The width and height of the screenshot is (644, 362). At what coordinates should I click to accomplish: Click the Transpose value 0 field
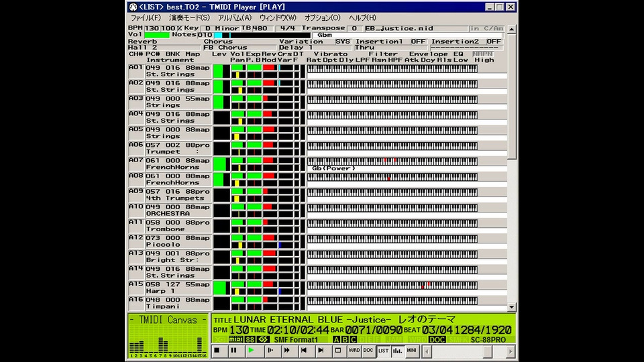tap(354, 28)
